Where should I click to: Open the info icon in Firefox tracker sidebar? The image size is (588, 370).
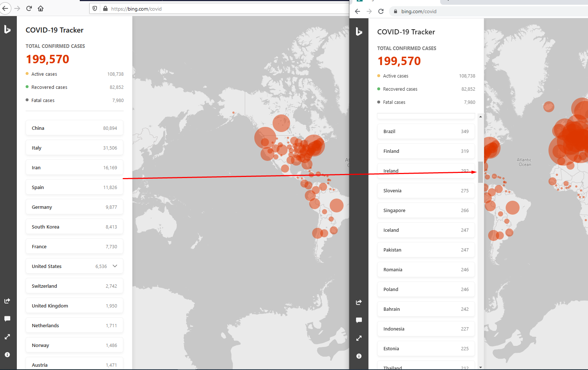pos(7,355)
